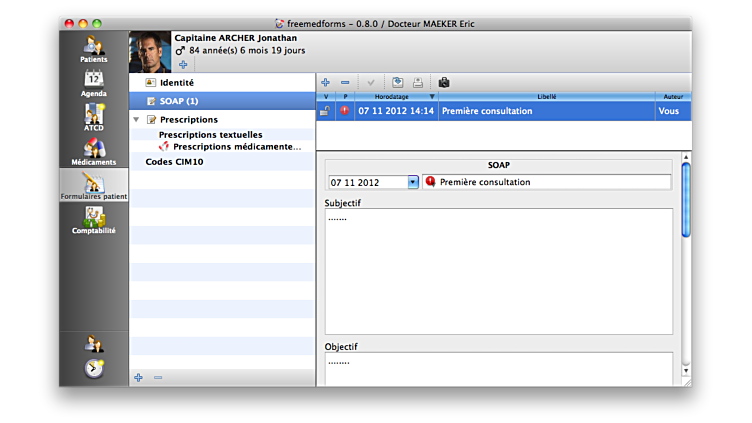Toggle the lock icon on the consultation row
Image resolution: width=752 pixels, height=423 pixels.
pyautogui.click(x=325, y=111)
